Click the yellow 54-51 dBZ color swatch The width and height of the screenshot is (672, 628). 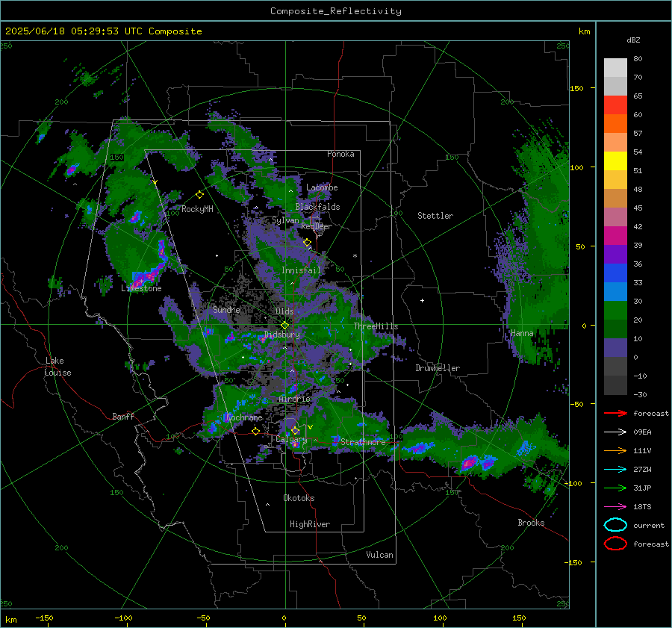coord(615,161)
